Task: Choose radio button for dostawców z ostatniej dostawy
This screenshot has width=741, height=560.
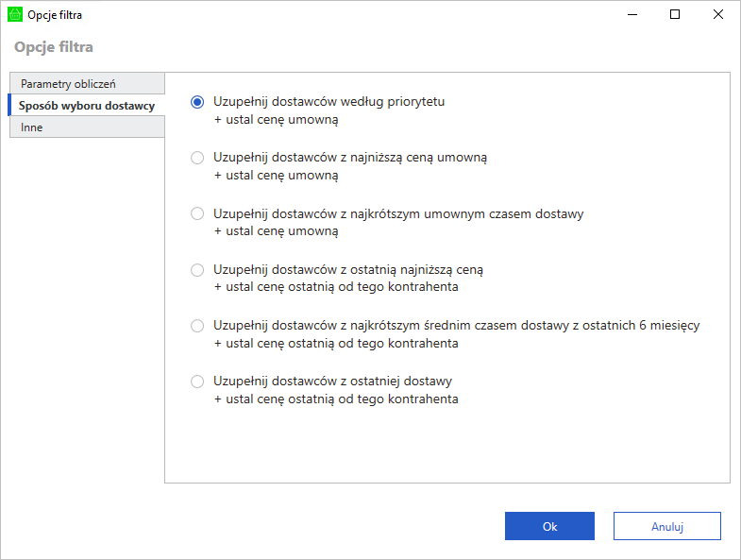Action: [x=197, y=382]
